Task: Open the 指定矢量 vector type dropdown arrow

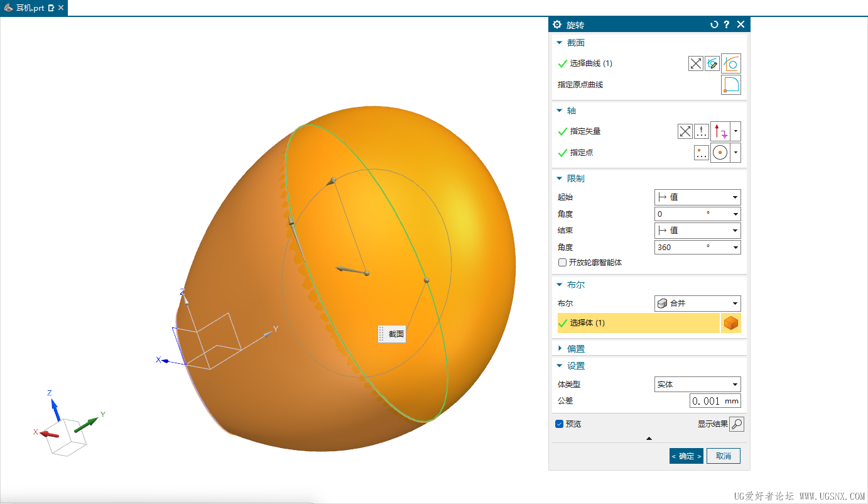Action: coord(736,131)
